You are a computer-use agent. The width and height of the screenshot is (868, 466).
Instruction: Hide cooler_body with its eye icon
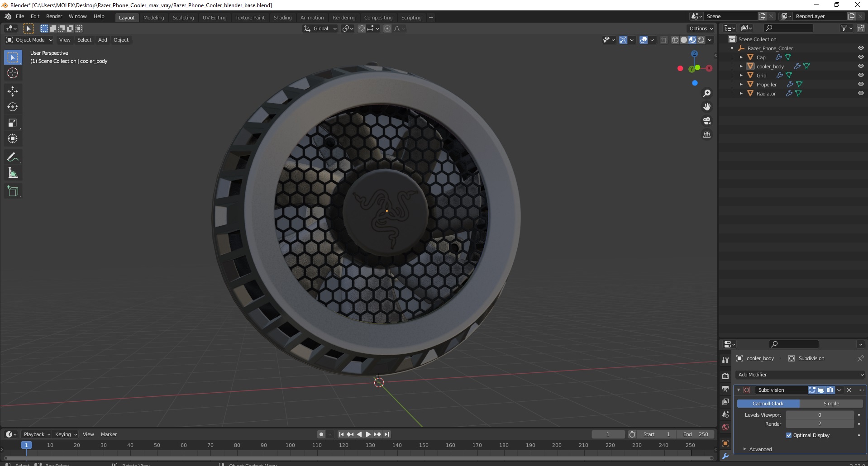pyautogui.click(x=861, y=66)
